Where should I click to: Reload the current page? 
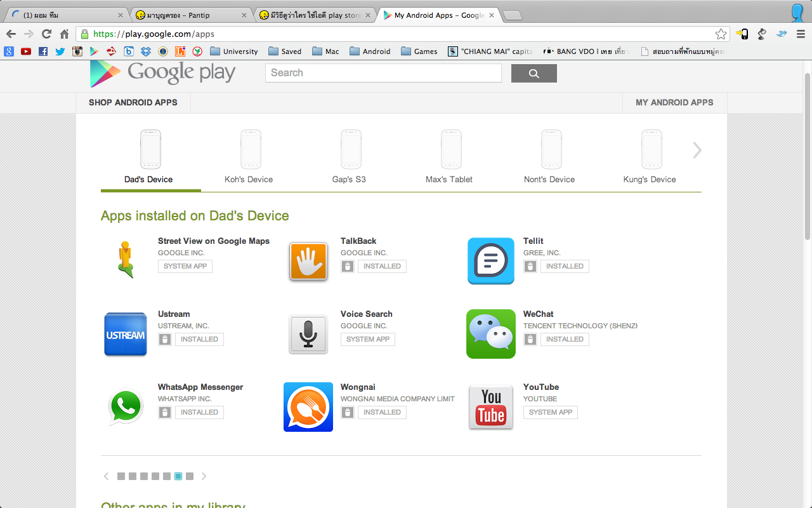tap(46, 34)
